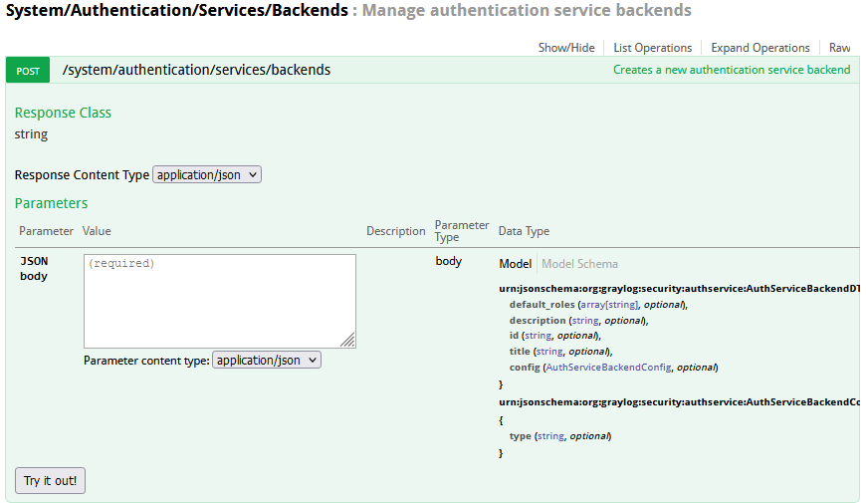Screen dimensions: 868x503
Task: Open the Parameter content type dropdown
Action: (267, 361)
